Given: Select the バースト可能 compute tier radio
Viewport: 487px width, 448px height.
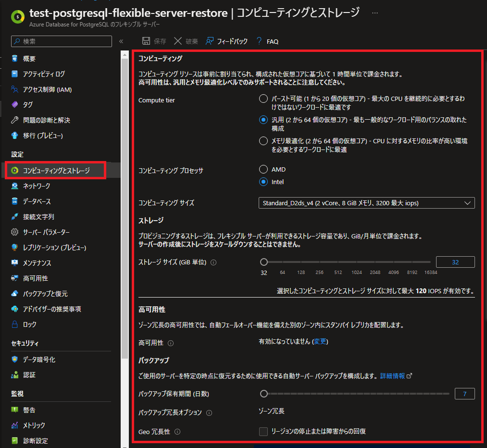Looking at the screenshot, I should [263, 99].
